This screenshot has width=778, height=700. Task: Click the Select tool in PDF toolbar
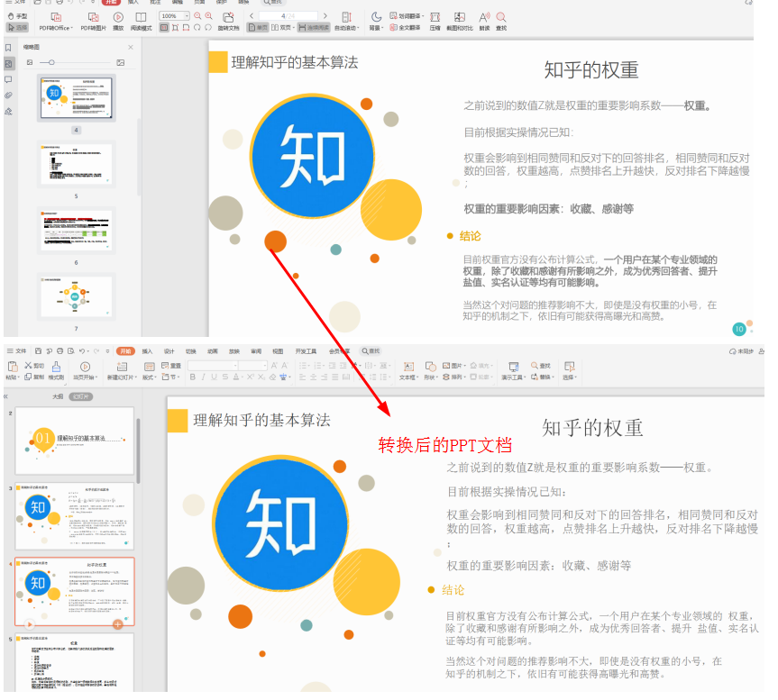pos(17,27)
